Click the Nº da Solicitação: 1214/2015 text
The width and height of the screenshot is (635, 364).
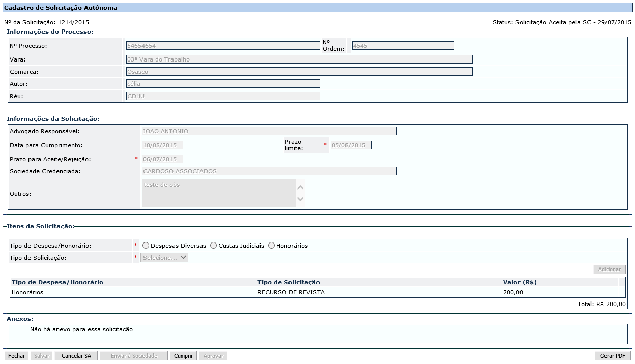(46, 22)
